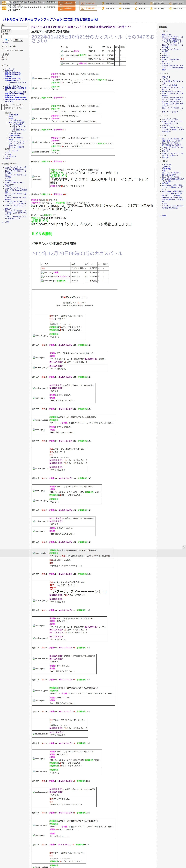Viewport: 186px width, 868px height.
Task: Open the その他の雑談所 link
Action: pos(18,124)
